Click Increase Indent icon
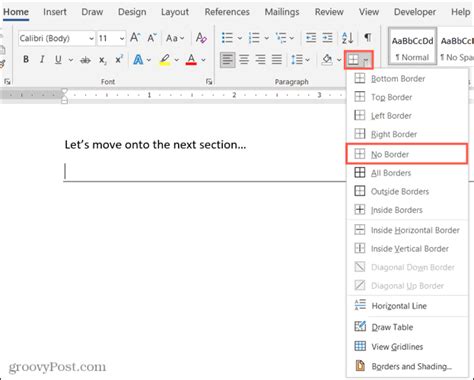 click(x=327, y=38)
